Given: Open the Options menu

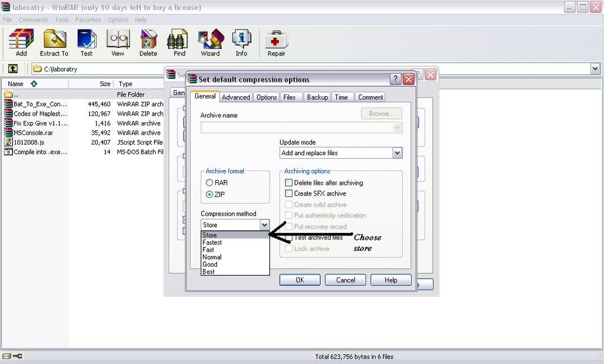Looking at the screenshot, I should [x=118, y=19].
